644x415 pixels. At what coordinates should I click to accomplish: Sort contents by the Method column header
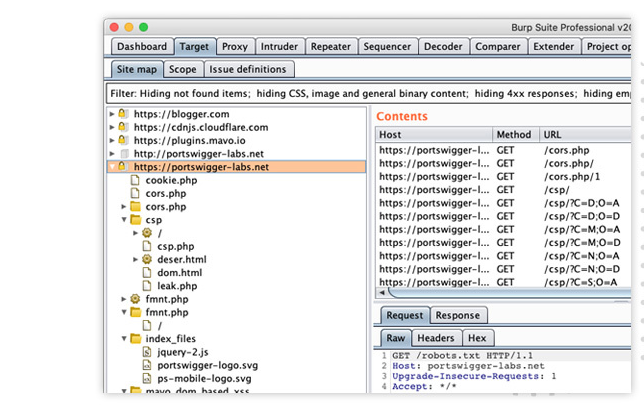coord(515,134)
